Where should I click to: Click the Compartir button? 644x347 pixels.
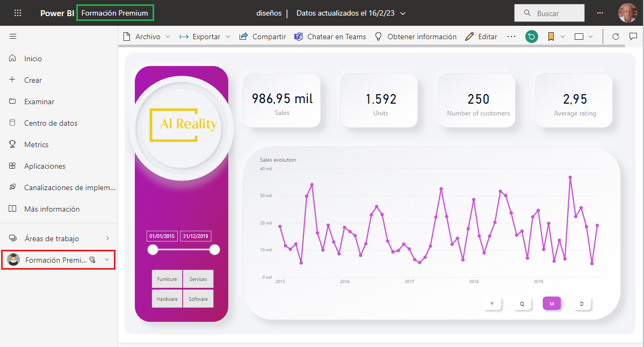(x=263, y=37)
